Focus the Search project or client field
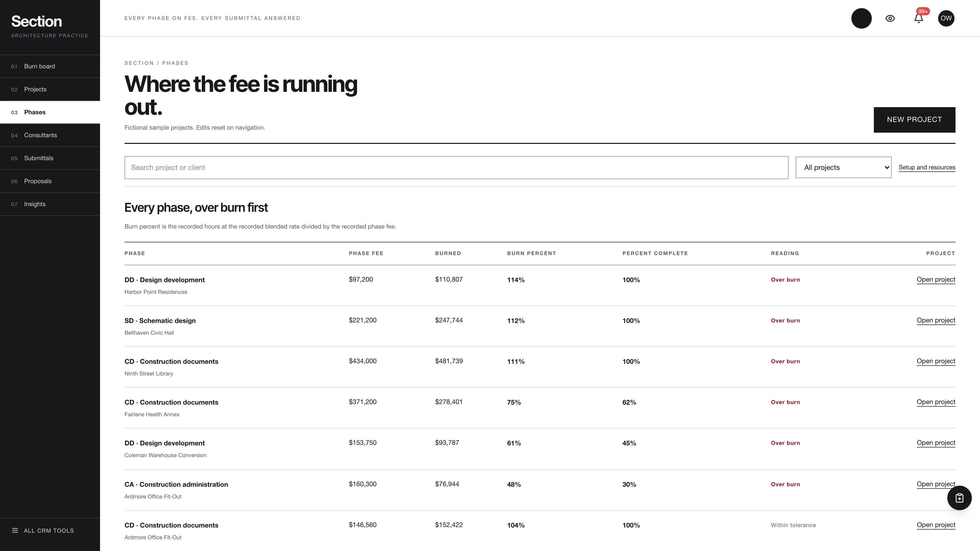The height and width of the screenshot is (551, 980). click(456, 167)
